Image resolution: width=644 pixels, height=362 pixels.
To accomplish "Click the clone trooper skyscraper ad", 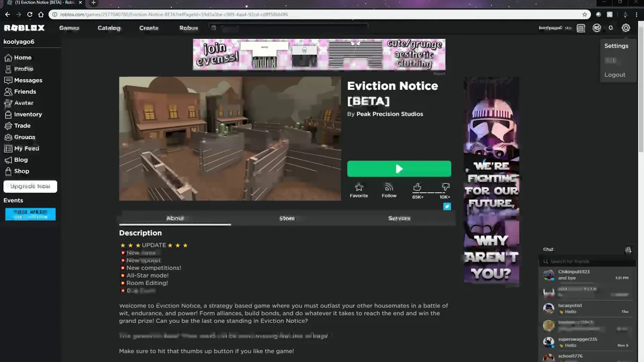I will tap(491, 180).
